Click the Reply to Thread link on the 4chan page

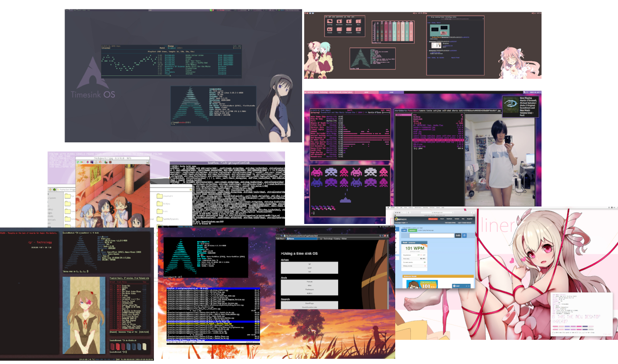[455, 57]
